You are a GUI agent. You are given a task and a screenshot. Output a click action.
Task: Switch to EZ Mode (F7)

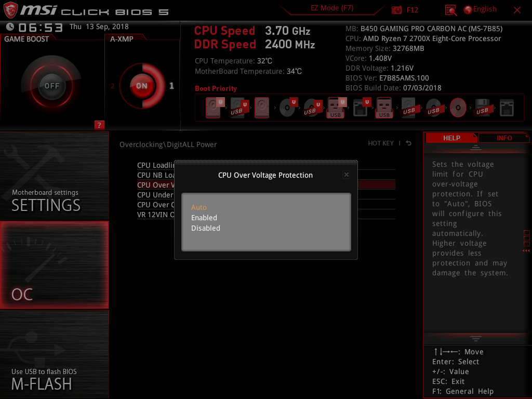click(x=332, y=8)
